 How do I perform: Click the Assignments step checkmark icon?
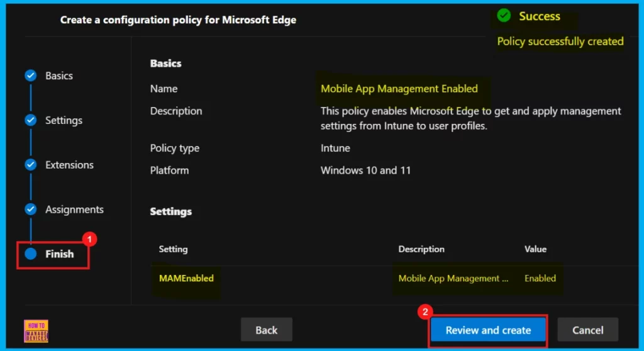coord(31,209)
